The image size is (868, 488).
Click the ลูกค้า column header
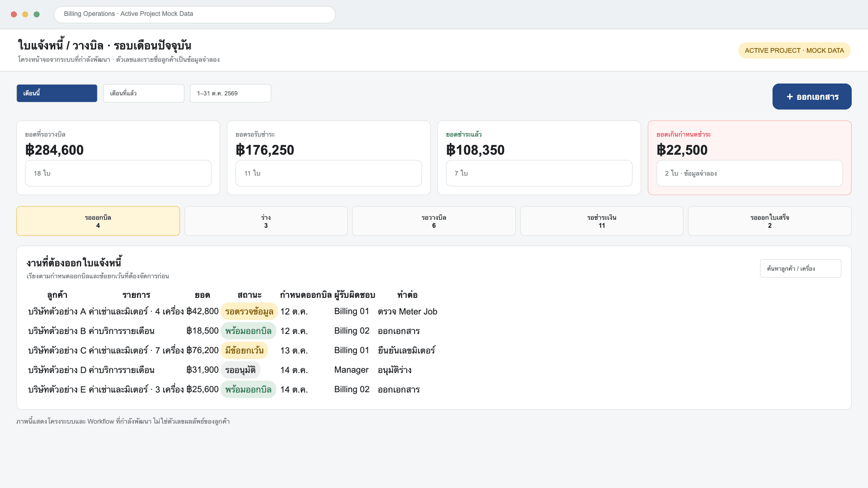pyautogui.click(x=57, y=295)
